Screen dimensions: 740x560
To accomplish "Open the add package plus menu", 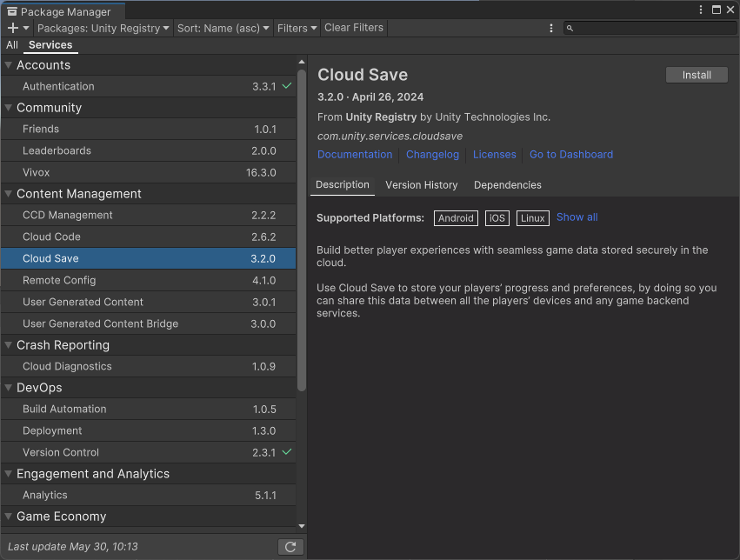I will [18, 29].
